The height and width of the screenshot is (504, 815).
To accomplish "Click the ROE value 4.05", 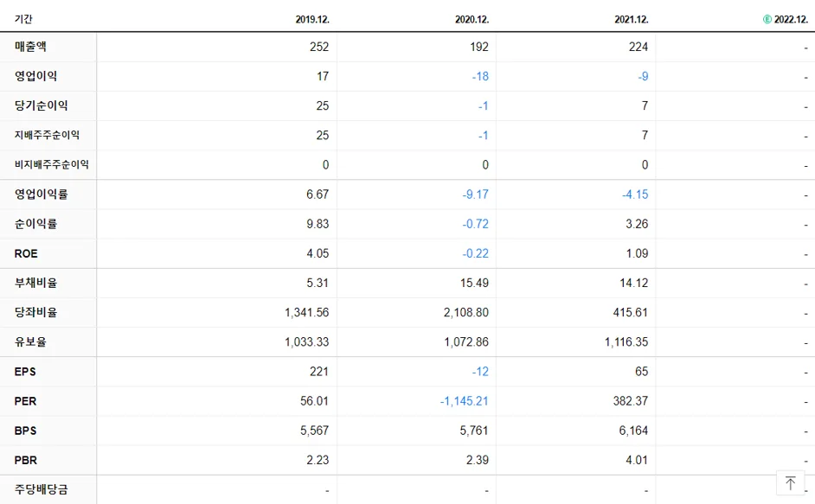I will point(318,253).
